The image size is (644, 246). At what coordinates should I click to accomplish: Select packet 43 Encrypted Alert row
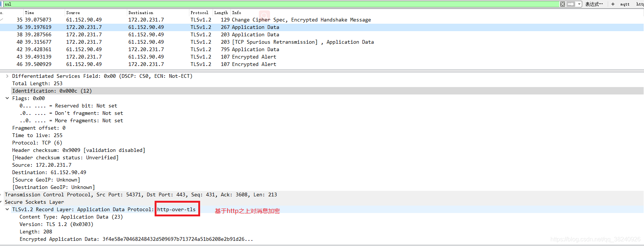(322, 57)
